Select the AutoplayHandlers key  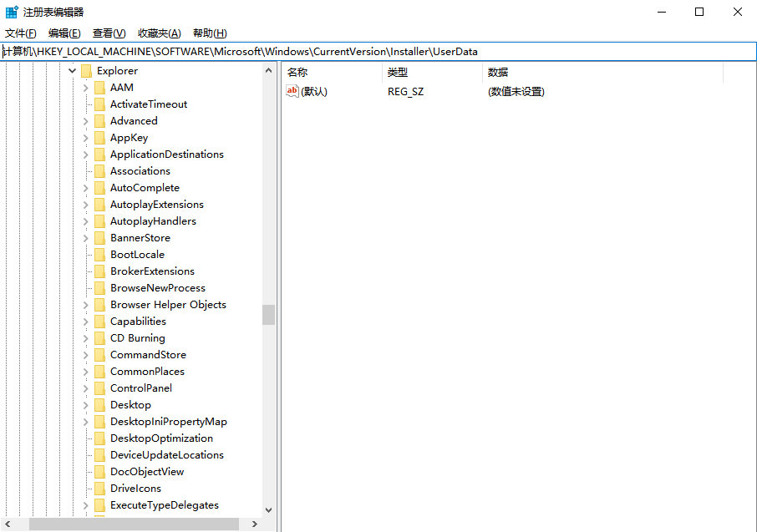(153, 221)
